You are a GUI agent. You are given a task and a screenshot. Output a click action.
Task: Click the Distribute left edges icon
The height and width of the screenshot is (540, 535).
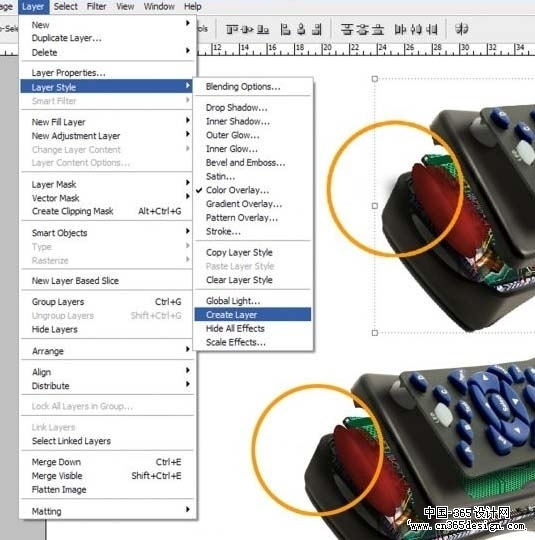tap(400, 30)
